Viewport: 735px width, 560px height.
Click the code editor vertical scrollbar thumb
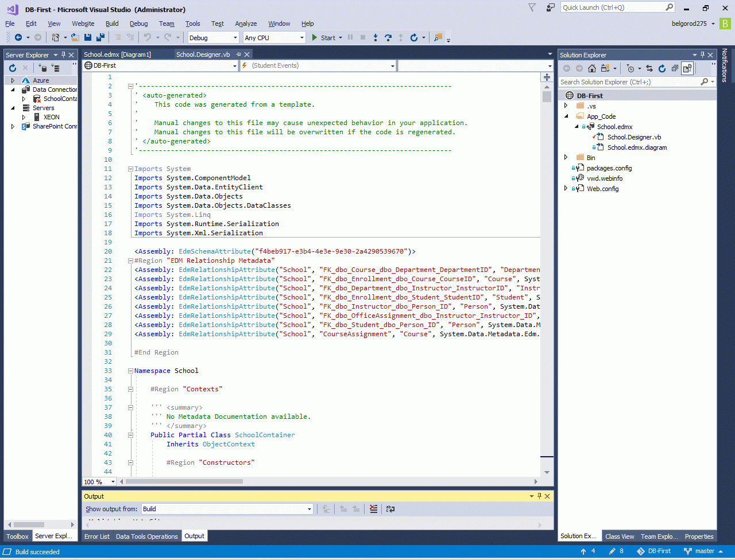pos(547,96)
